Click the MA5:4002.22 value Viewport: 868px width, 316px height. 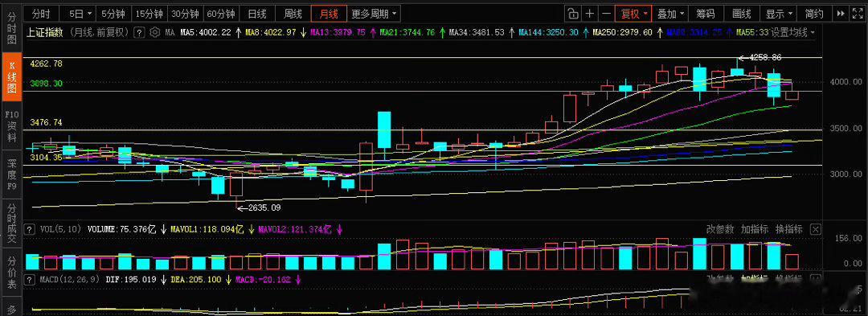(x=206, y=32)
